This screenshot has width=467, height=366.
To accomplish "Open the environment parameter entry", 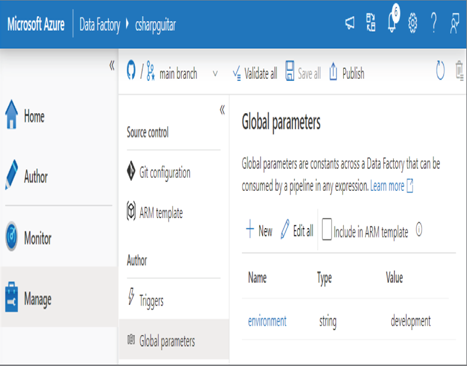I will pyautogui.click(x=267, y=321).
